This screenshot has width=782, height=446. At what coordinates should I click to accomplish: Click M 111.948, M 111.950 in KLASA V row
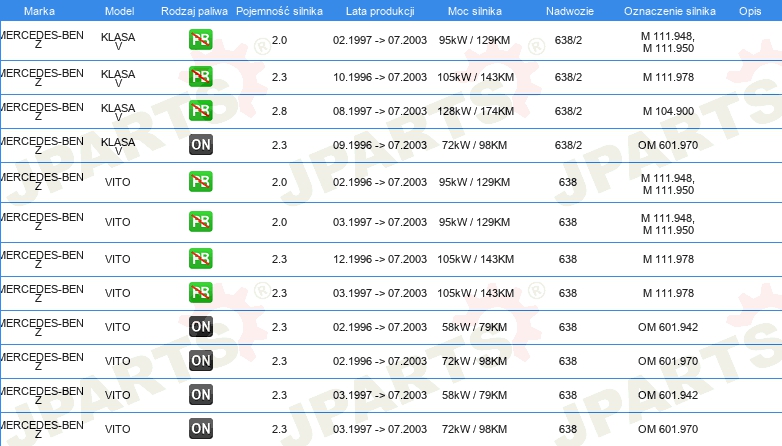pos(668,42)
